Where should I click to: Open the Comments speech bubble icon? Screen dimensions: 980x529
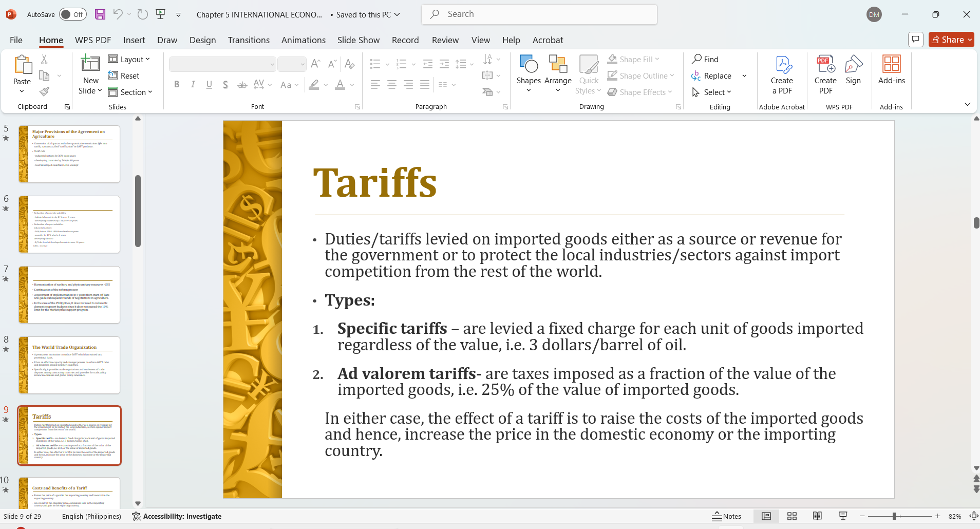[x=916, y=40]
